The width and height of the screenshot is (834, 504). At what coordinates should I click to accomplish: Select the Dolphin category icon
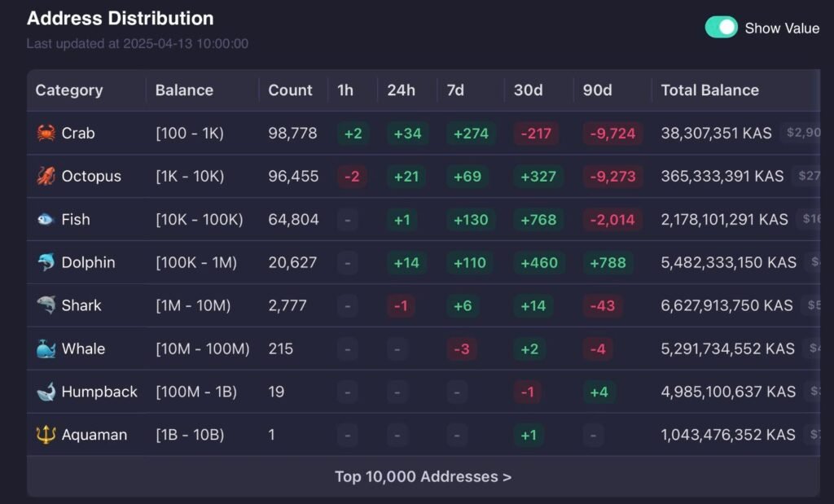click(46, 262)
